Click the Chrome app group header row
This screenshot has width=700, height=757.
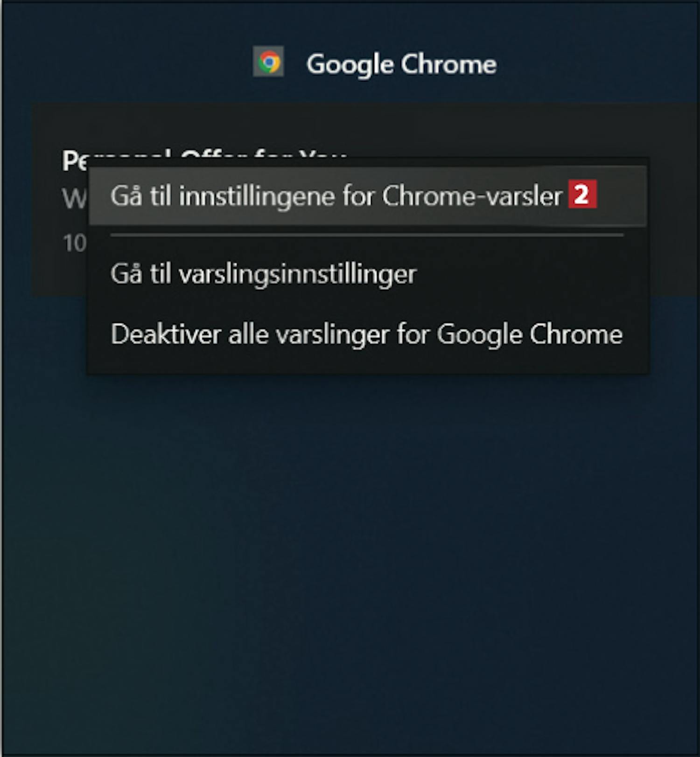[350, 63]
